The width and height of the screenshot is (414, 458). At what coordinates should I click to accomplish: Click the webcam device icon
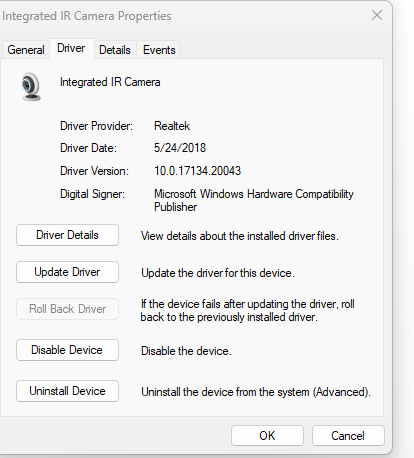point(31,87)
